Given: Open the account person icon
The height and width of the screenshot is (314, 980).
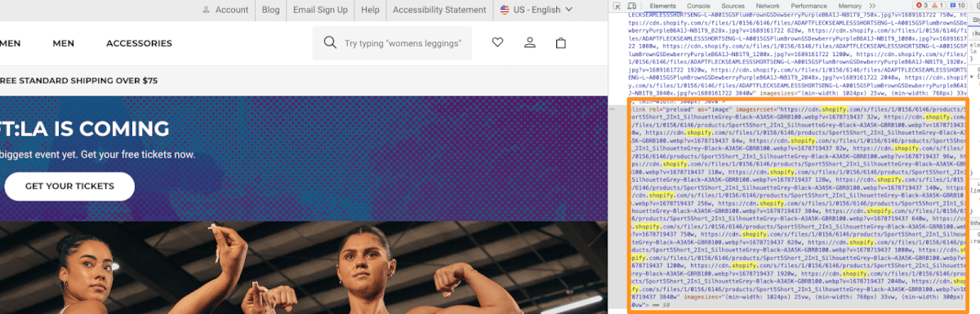Looking at the screenshot, I should pyautogui.click(x=529, y=43).
